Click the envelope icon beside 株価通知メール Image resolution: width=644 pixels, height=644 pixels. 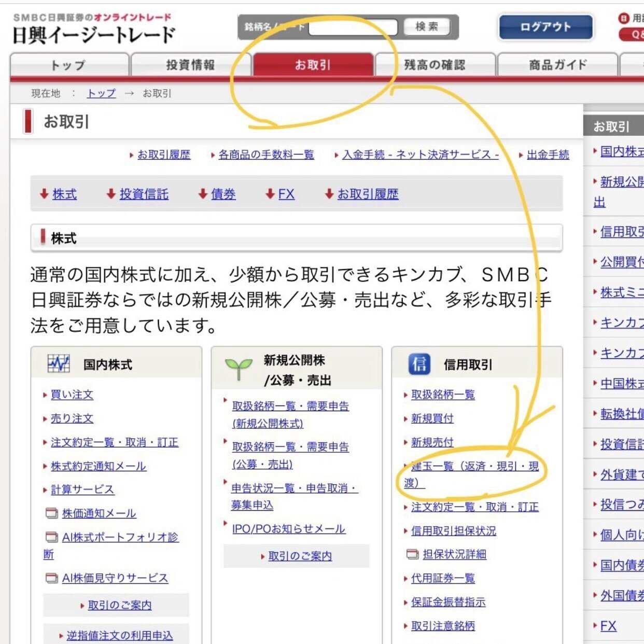tap(51, 512)
